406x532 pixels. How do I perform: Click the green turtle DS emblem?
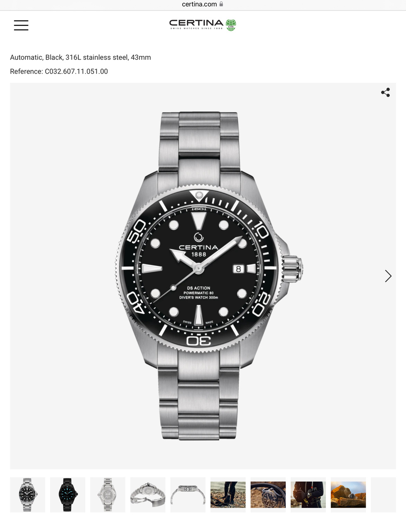point(231,25)
